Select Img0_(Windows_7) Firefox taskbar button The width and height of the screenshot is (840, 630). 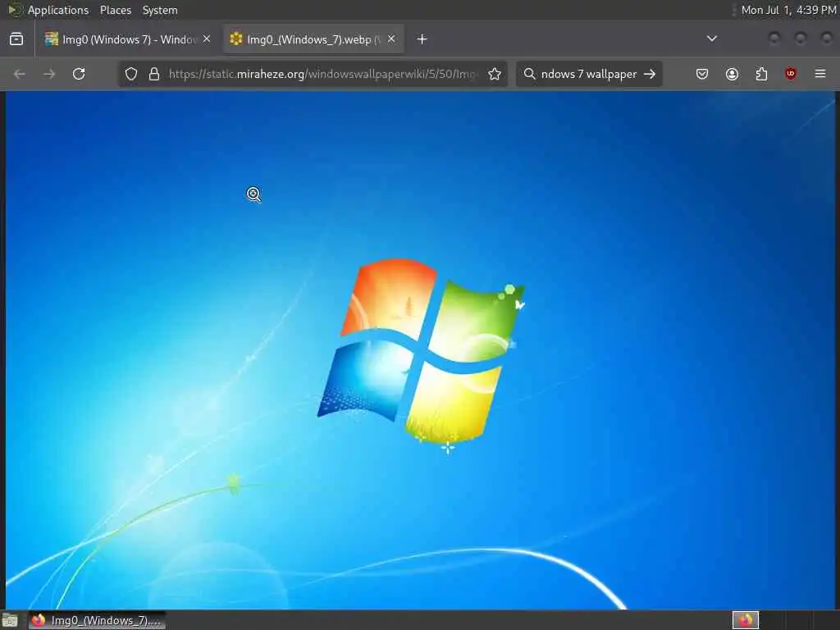[x=98, y=620]
